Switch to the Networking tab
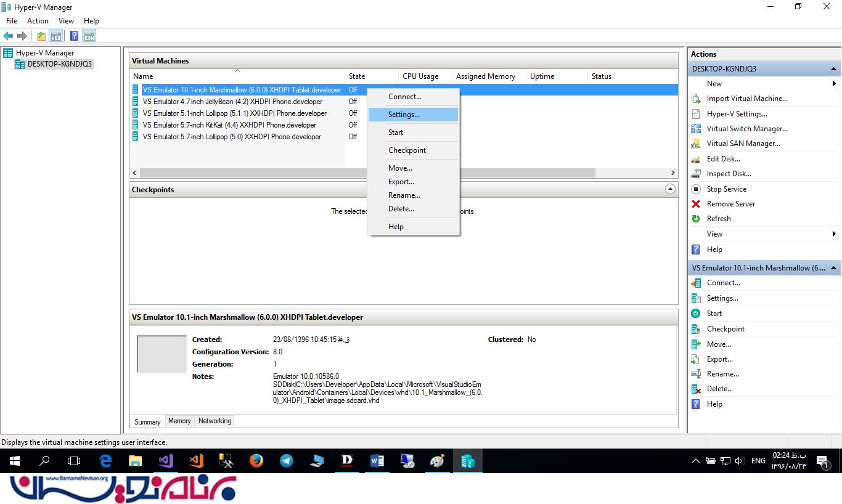842x504 pixels. pyautogui.click(x=215, y=421)
